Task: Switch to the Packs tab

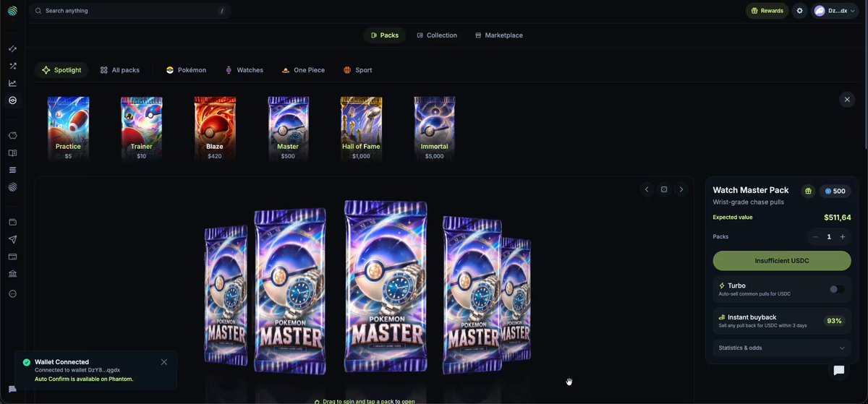Action: [x=385, y=35]
